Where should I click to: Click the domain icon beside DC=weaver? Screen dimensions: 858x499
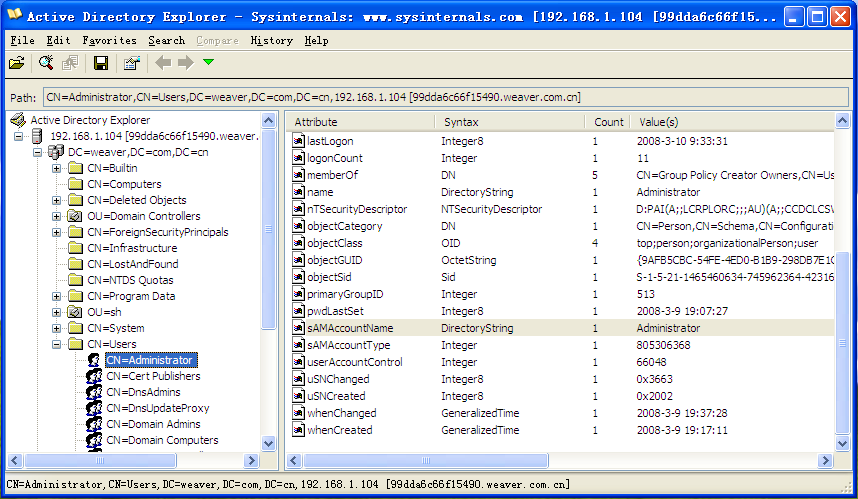pyautogui.click(x=56, y=152)
